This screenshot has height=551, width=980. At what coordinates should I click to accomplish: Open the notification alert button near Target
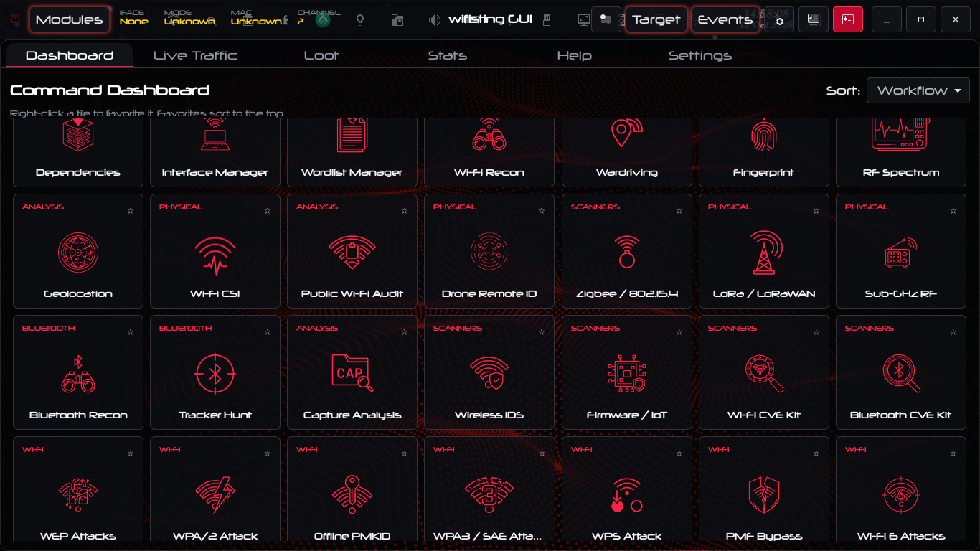pos(606,20)
